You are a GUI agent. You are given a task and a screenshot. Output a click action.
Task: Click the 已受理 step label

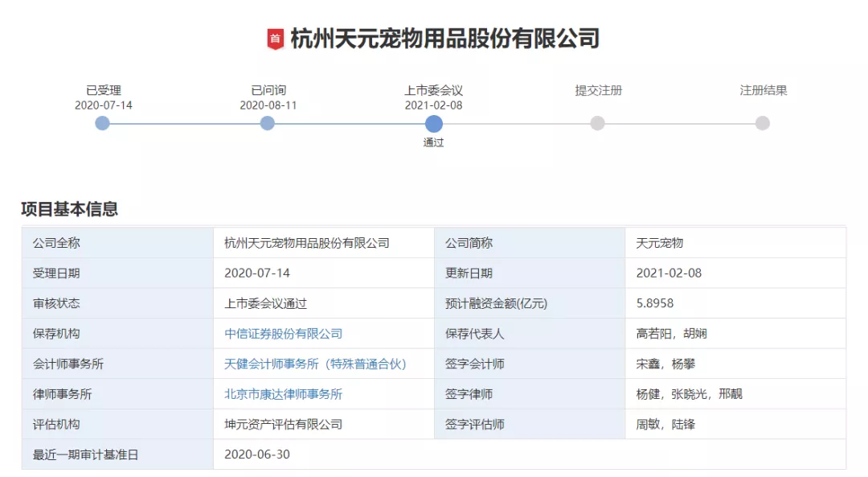click(104, 90)
